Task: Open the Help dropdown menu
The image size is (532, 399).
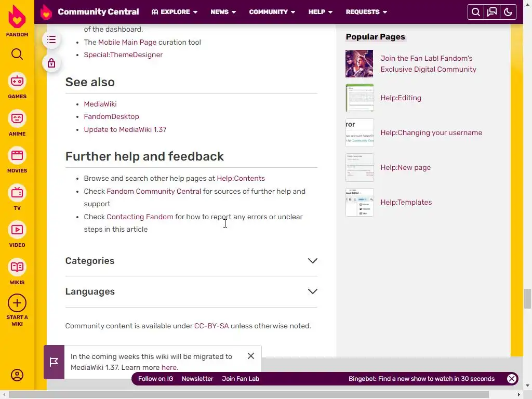Action: tap(320, 12)
